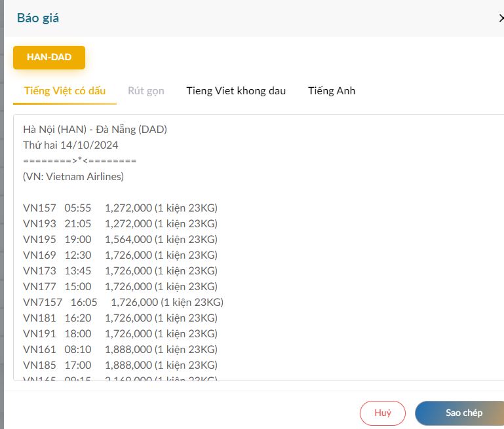Click the VN181 16:20 quote line
This screenshot has height=429, width=504.
pyautogui.click(x=120, y=318)
